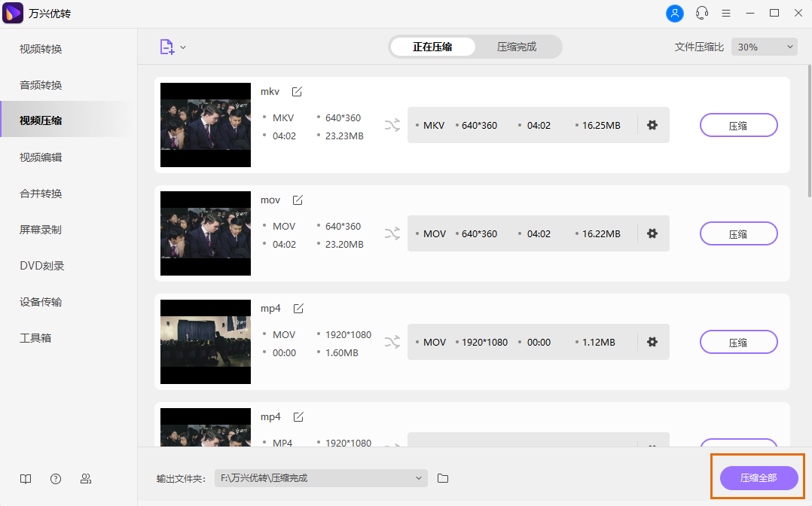Open settings gear for the mov file

tap(652, 233)
